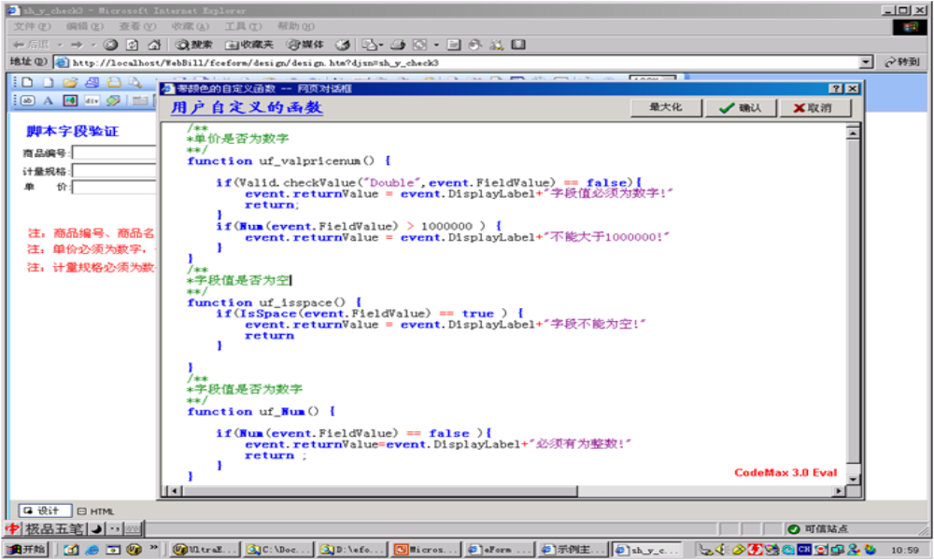Open the 查看(V) menu
Image resolution: width=934 pixels, height=560 pixels.
tap(137, 26)
